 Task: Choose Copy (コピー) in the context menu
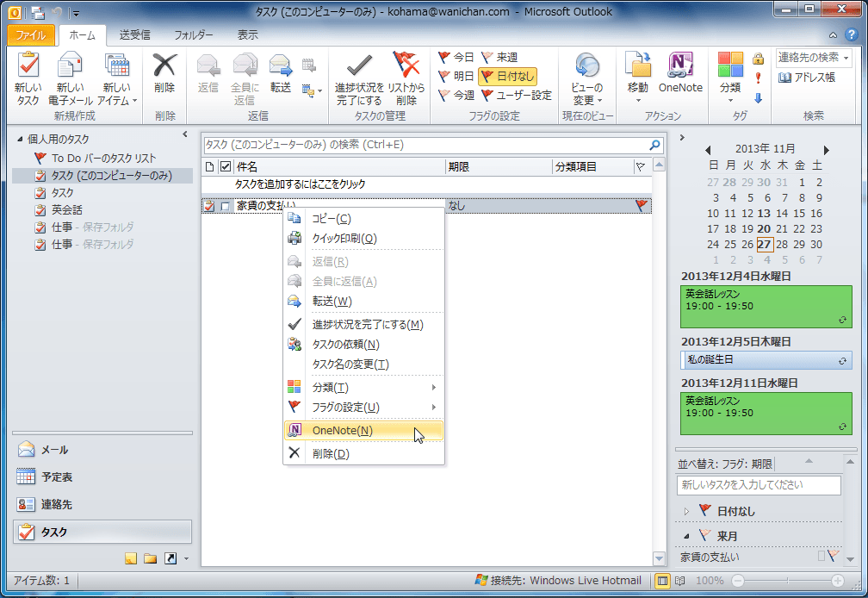(363, 219)
